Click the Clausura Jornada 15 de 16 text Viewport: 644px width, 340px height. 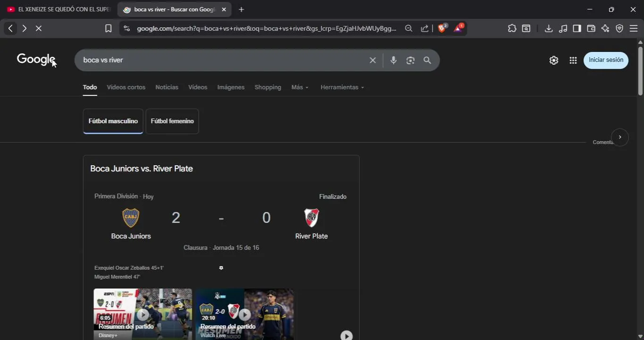(221, 247)
